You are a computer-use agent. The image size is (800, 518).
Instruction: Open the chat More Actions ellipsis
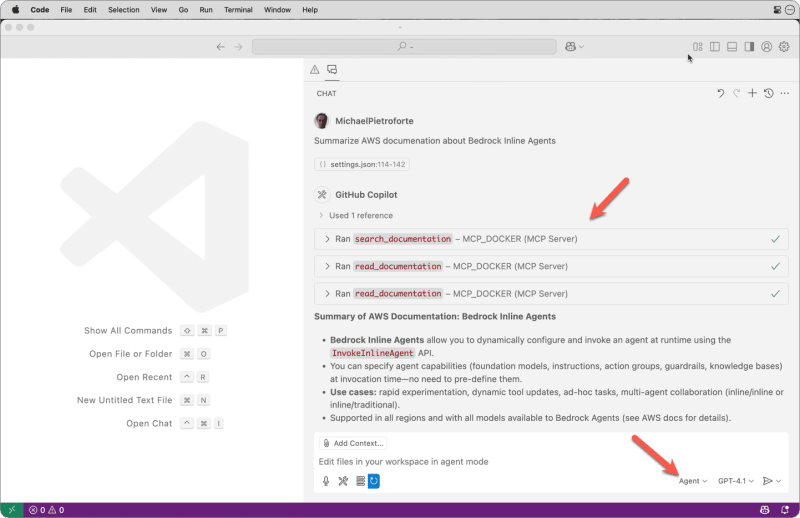coord(785,93)
